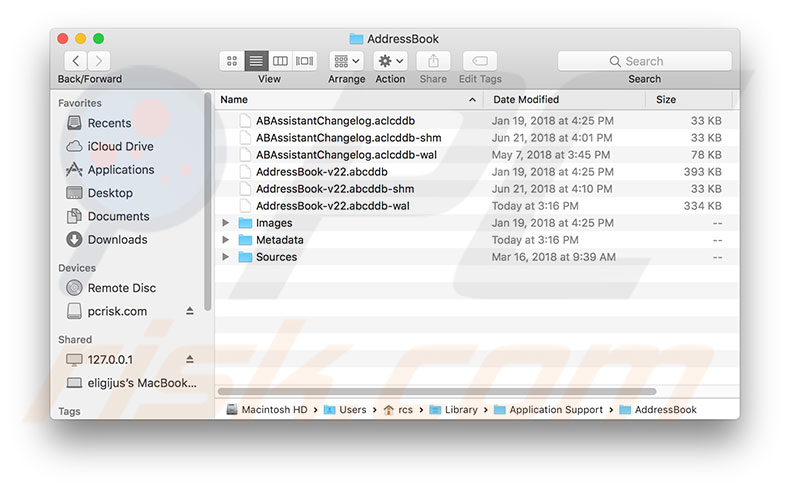This screenshot has width=790, height=491.
Task: Switch to list view
Action: pos(256,61)
